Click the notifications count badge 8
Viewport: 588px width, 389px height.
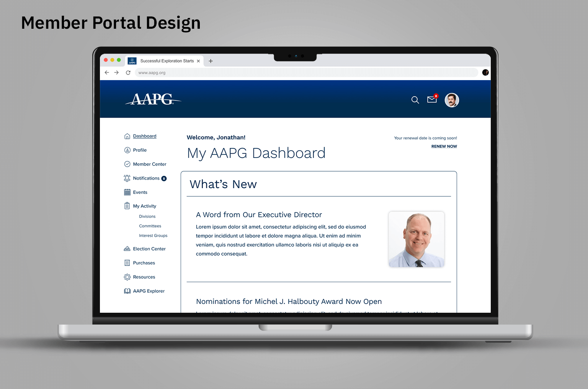[164, 179]
